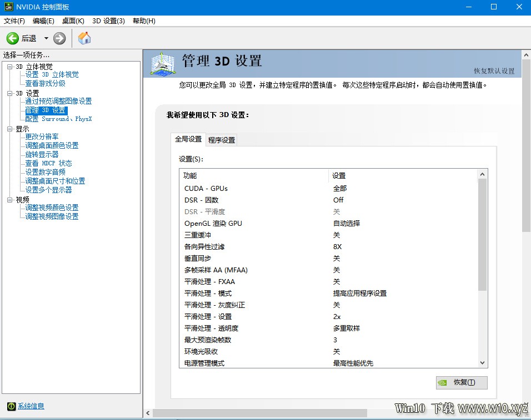This screenshot has height=420, width=531.
Task: Click the horizontal scrollbar left arrow
Action: [148, 413]
